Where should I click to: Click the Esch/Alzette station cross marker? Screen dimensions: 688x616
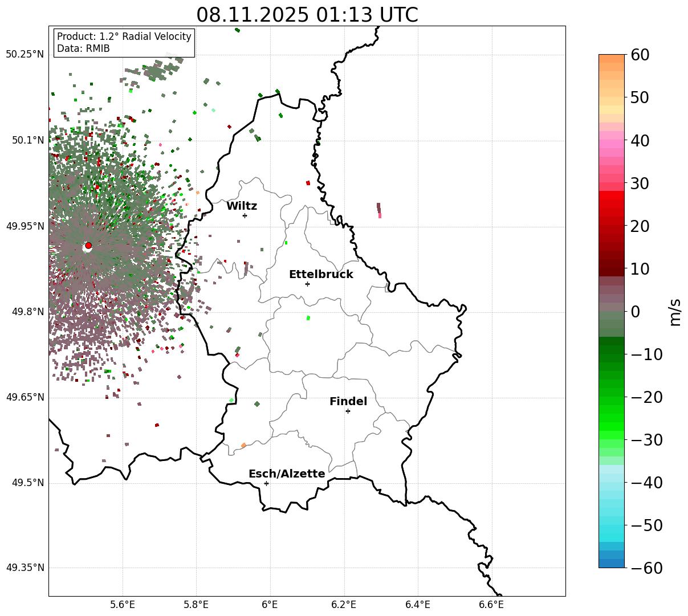pos(266,483)
